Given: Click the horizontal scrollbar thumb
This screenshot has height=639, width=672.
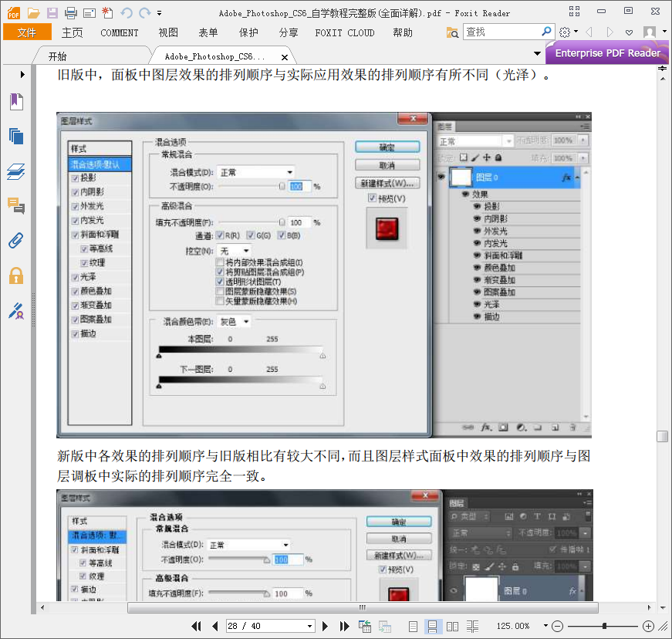Looking at the screenshot, I should (363, 607).
